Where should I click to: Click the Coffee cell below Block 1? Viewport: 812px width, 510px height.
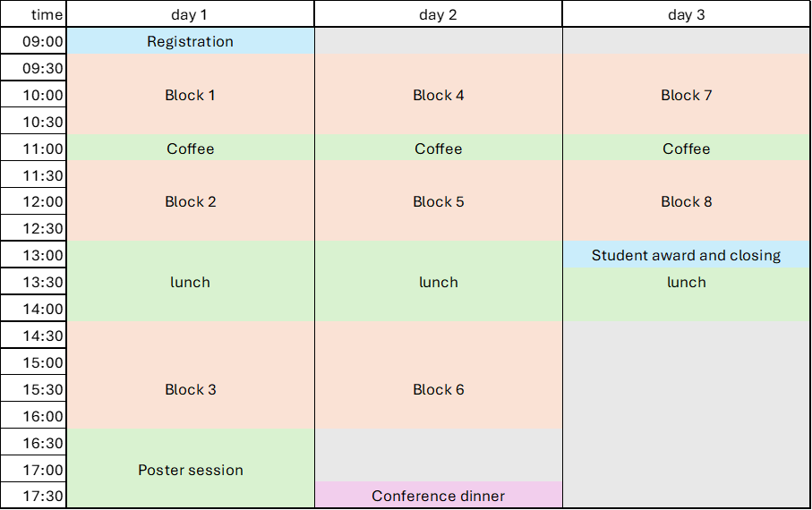[191, 149]
